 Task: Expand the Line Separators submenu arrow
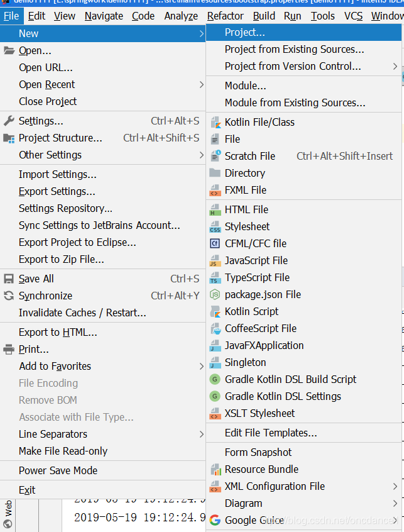[x=201, y=434]
